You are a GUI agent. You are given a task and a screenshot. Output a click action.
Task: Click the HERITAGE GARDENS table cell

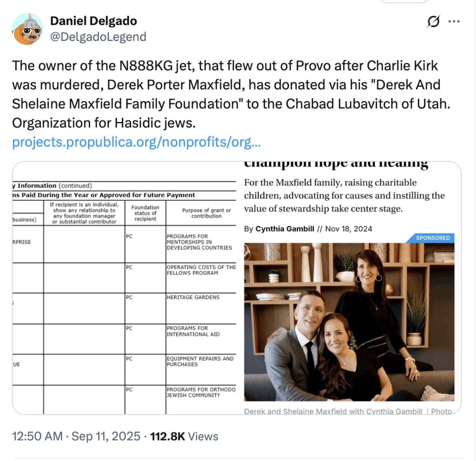pos(193,297)
